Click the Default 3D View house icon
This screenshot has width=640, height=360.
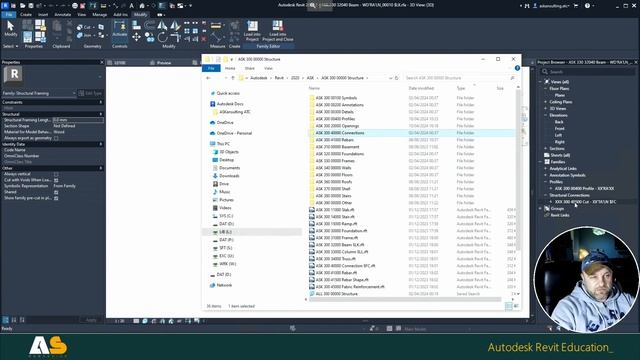[142, 6]
